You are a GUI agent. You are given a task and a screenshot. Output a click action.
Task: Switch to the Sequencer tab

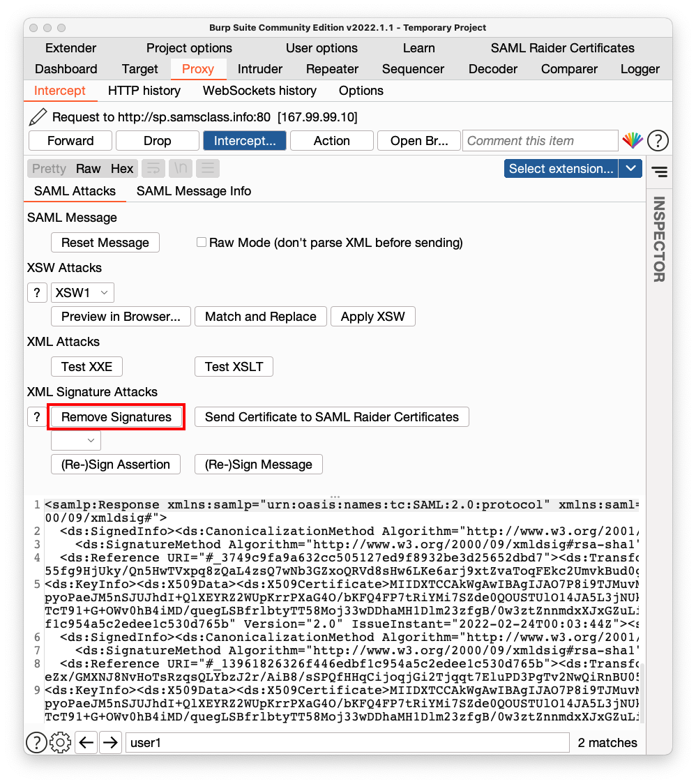tap(413, 69)
